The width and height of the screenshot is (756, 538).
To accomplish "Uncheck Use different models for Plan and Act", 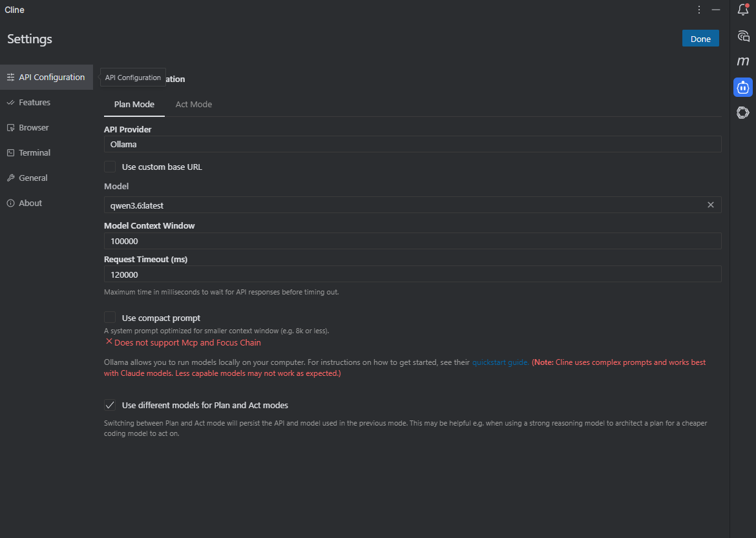I will tap(110, 405).
